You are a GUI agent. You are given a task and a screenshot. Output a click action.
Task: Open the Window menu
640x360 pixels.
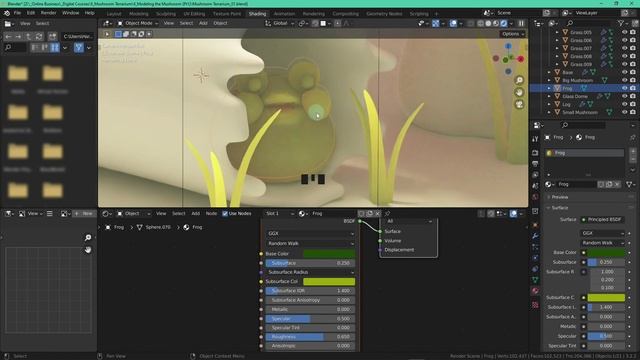click(71, 13)
